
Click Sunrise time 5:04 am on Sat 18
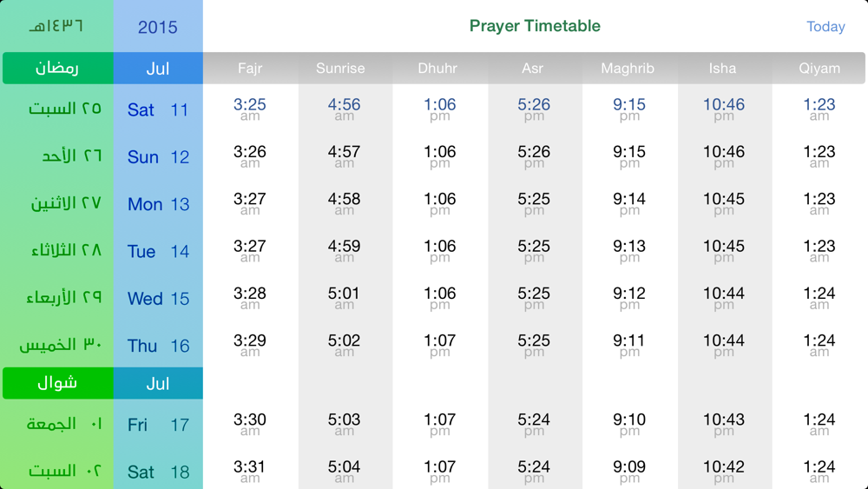click(344, 471)
